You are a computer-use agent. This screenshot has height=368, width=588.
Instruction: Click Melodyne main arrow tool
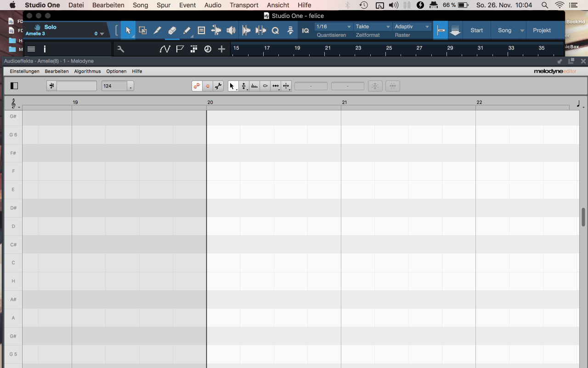pos(232,86)
